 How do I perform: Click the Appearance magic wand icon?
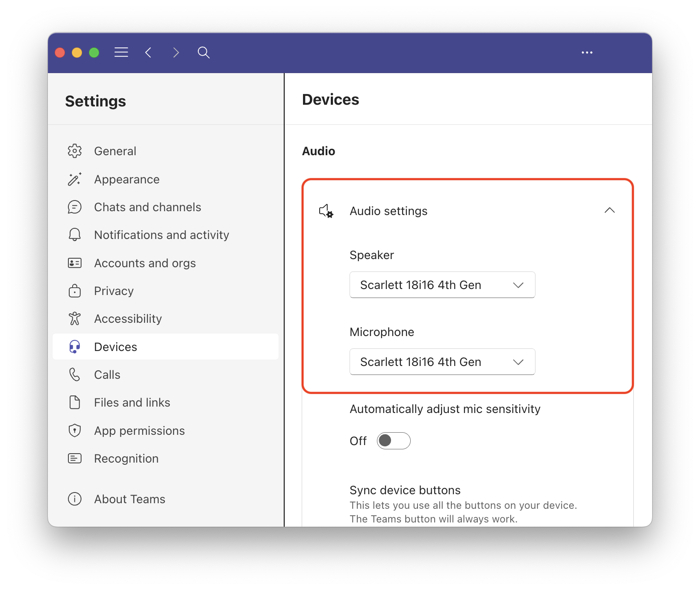coord(75,179)
